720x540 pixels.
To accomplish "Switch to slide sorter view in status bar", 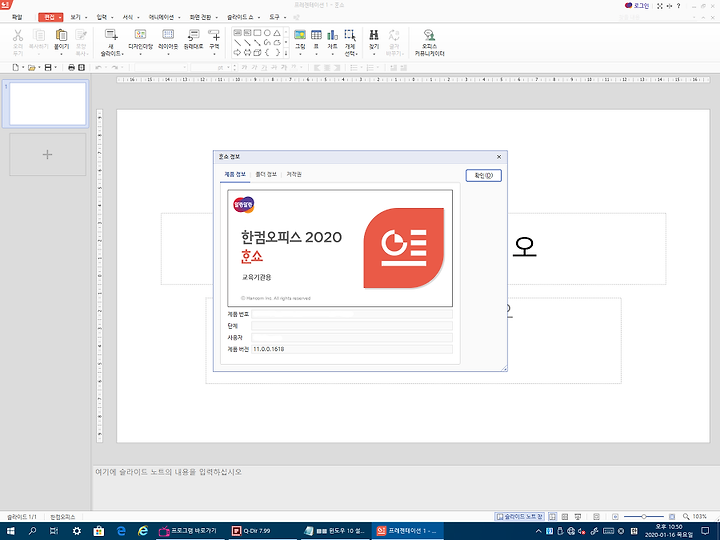I will tap(565, 517).
